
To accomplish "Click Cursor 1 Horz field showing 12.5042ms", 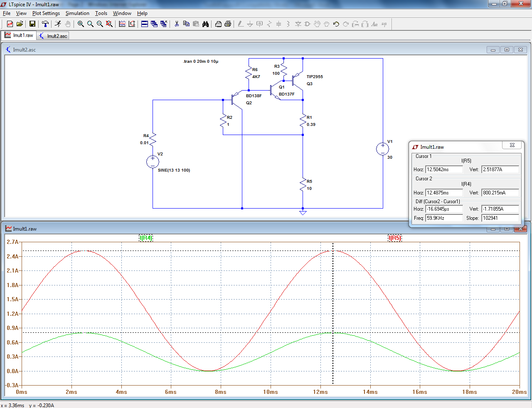I will click(443, 170).
